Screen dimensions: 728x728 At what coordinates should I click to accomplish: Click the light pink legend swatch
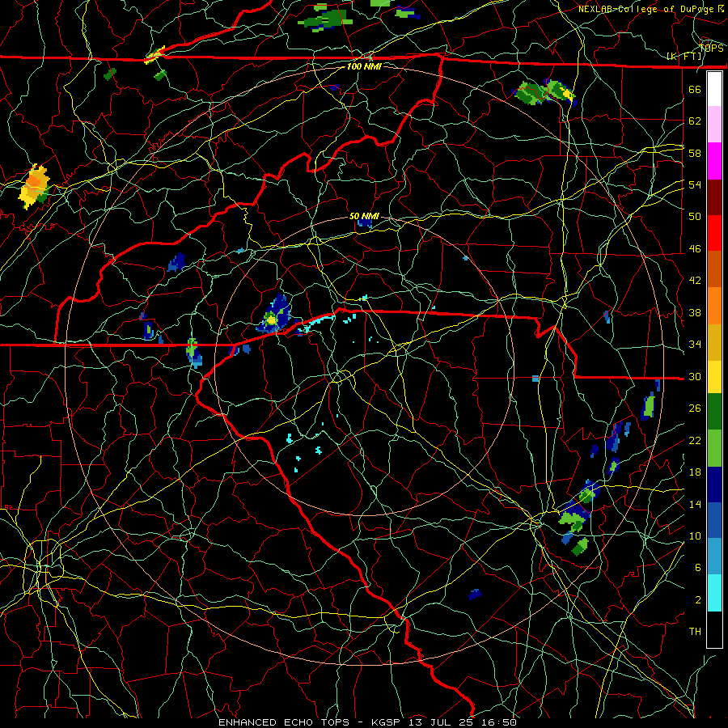coord(714,125)
